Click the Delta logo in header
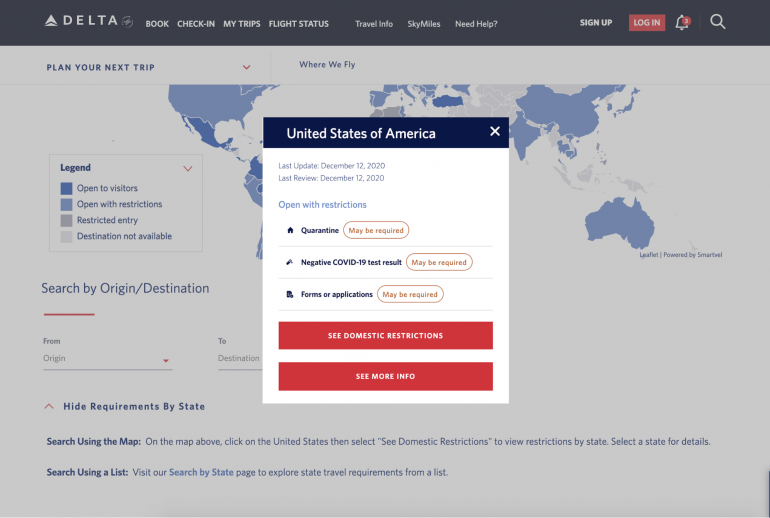The image size is (770, 518). coord(88,22)
